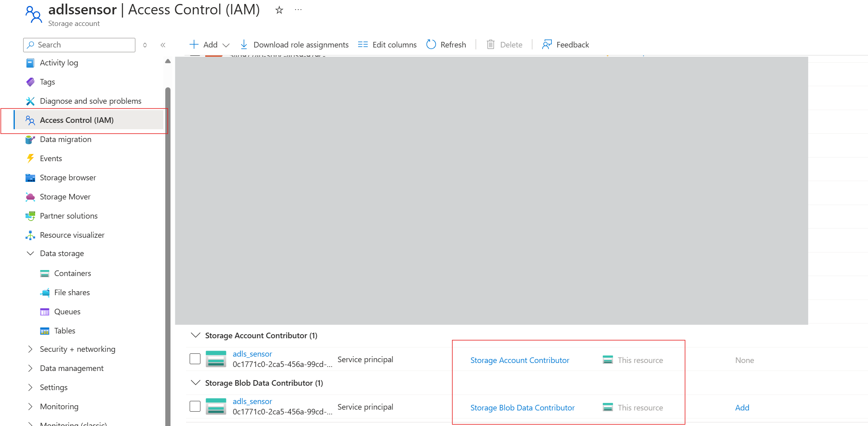Image resolution: width=868 pixels, height=426 pixels.
Task: Open the Storage Blob Data Contributor role link
Action: point(522,407)
